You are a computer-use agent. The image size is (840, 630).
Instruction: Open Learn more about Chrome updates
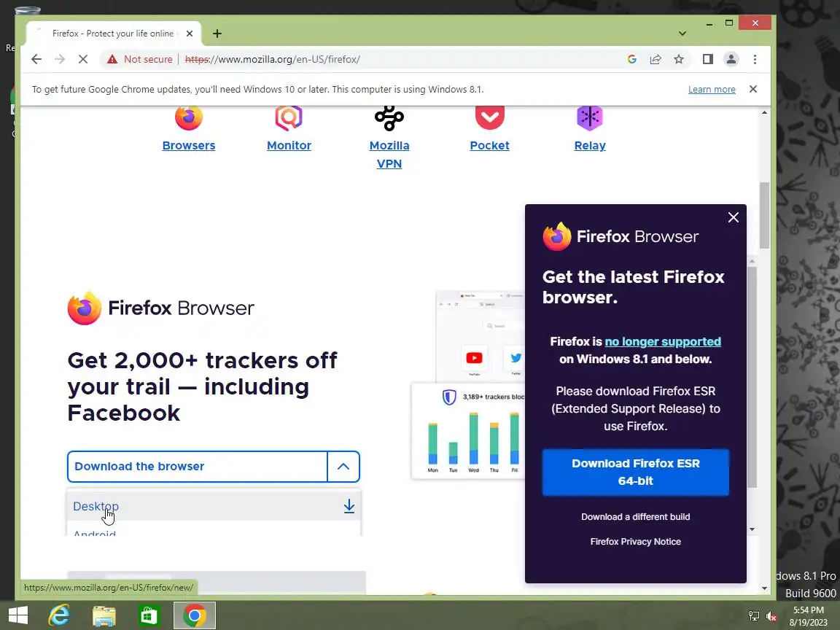click(x=712, y=90)
